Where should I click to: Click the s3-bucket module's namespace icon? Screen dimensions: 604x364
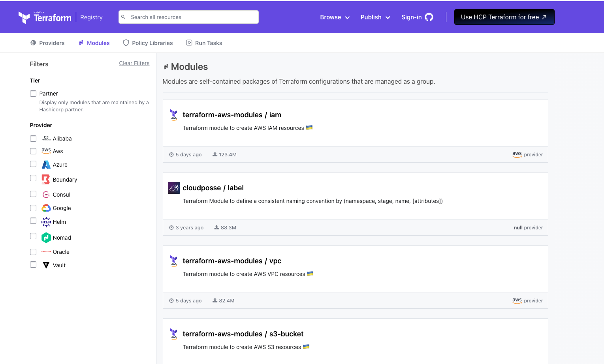coord(174,334)
